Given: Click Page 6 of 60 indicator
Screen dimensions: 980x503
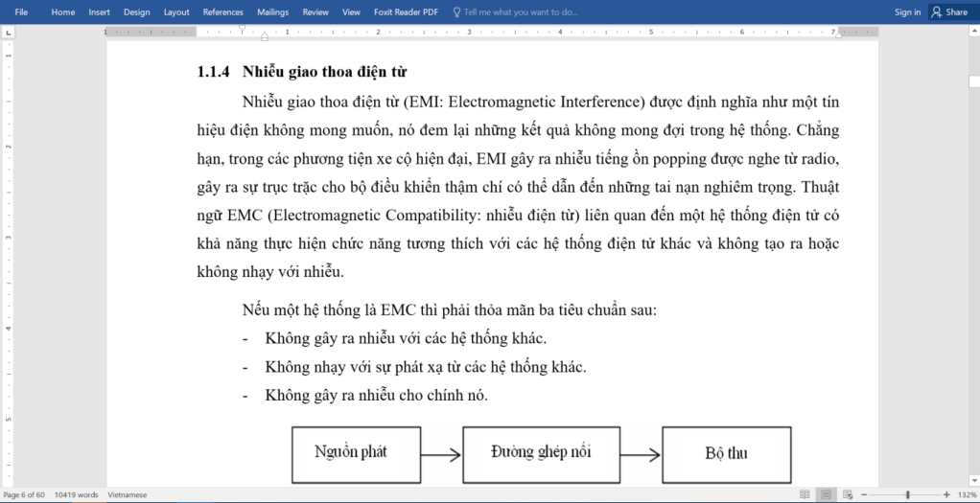Looking at the screenshot, I should point(24,494).
